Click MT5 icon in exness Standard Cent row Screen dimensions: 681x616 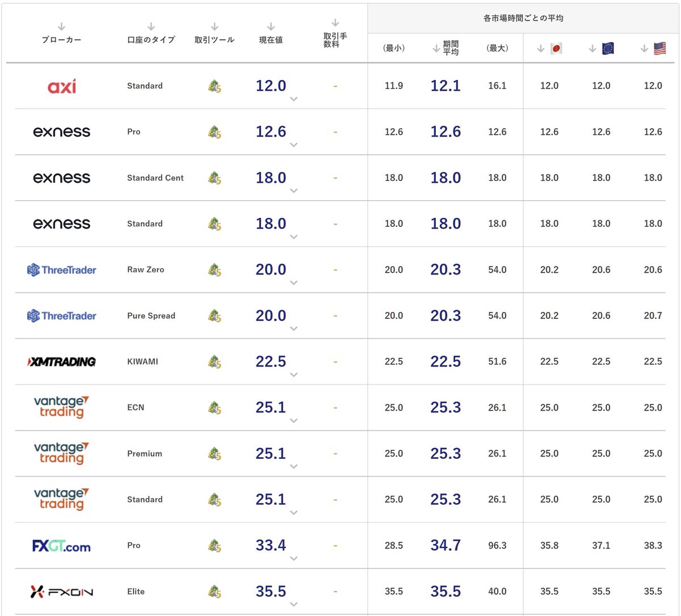pyautogui.click(x=215, y=178)
